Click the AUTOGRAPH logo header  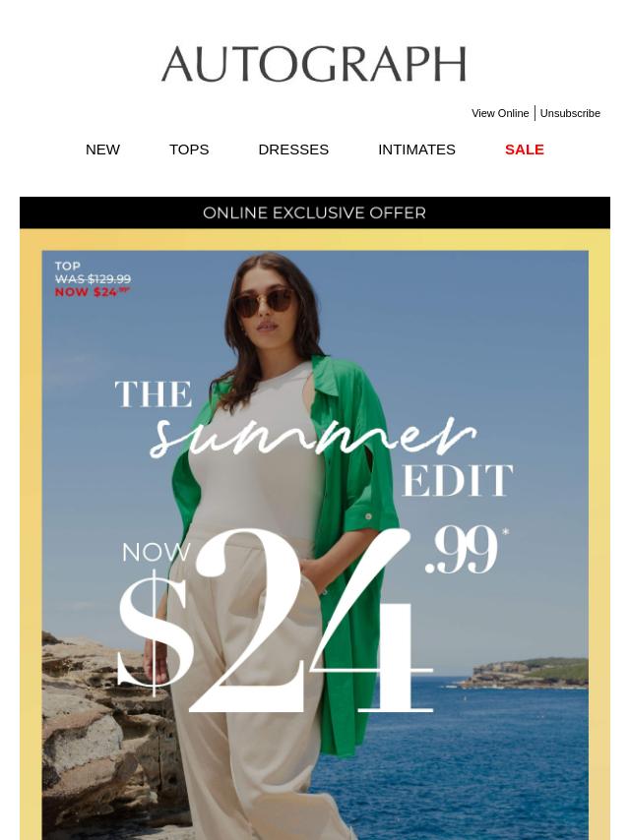click(x=314, y=64)
